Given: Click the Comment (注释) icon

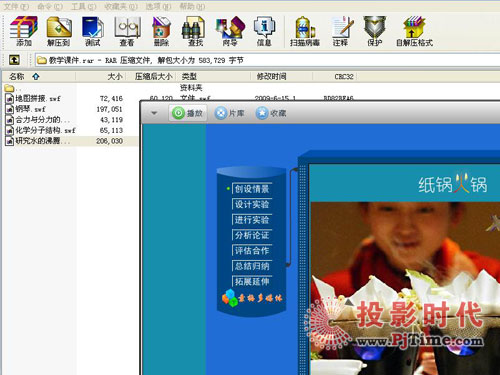Looking at the screenshot, I should (341, 31).
